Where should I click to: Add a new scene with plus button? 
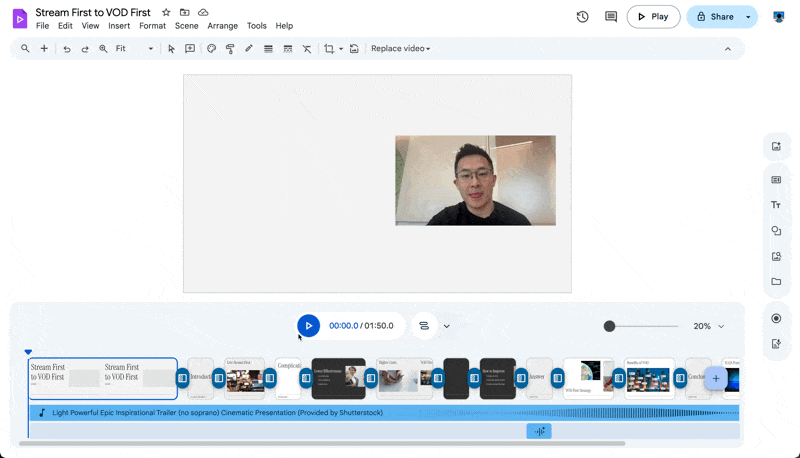[716, 378]
